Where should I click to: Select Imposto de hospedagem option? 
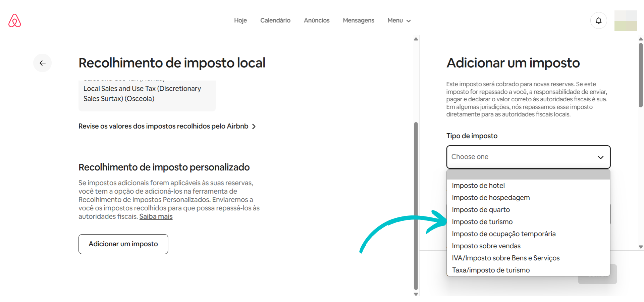490,198
